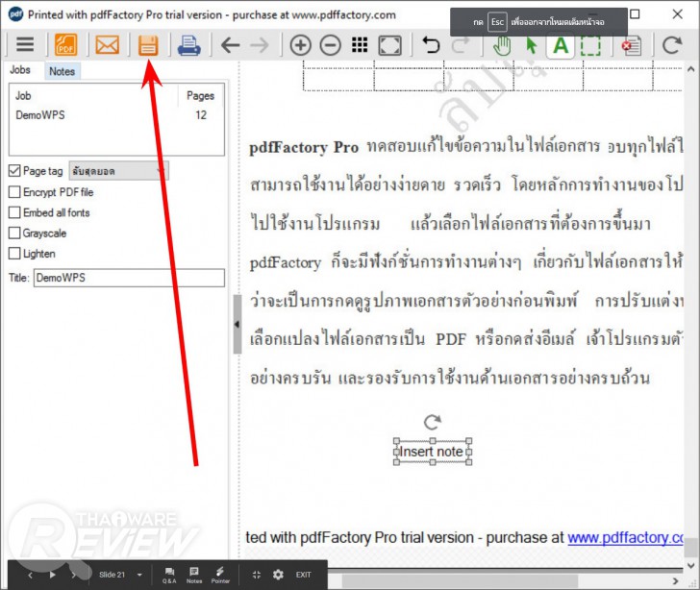
Task: Select the DemoWPS job row
Action: [x=116, y=115]
